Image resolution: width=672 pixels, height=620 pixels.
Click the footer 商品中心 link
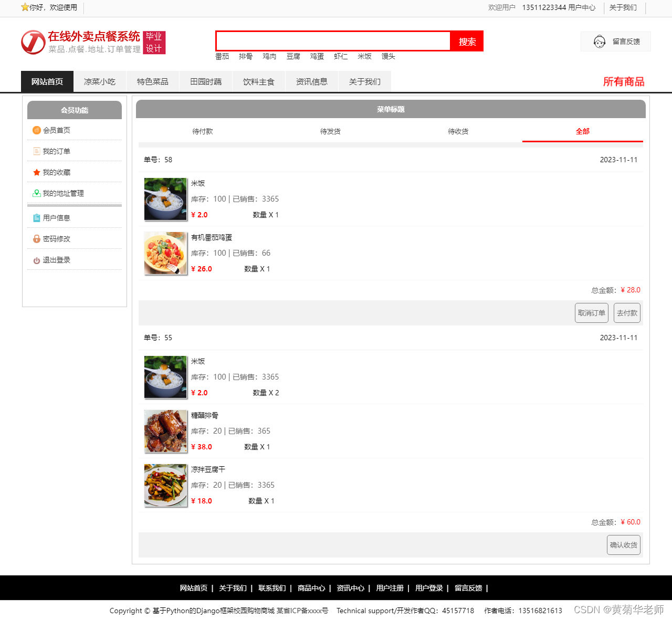[x=311, y=588]
